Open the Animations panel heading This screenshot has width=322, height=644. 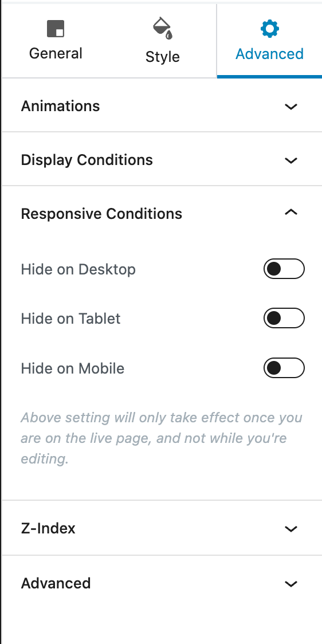60,106
